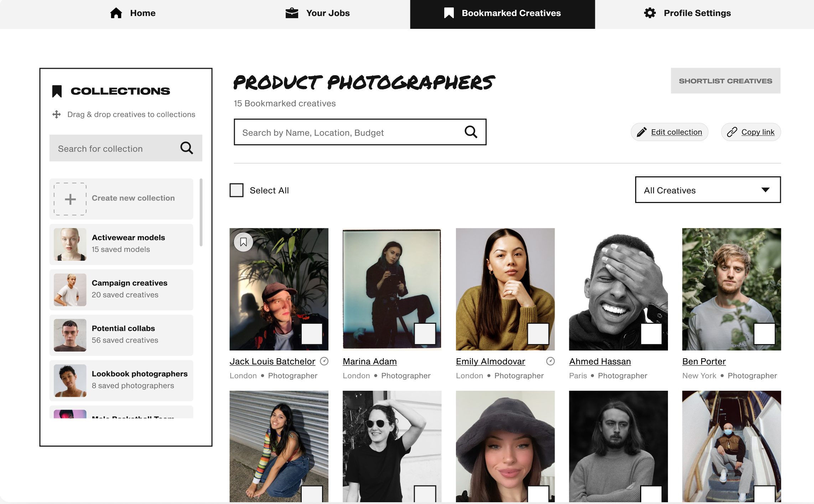This screenshot has height=504, width=814.
Task: Check the selection box on Ben Porter's photo
Action: click(x=764, y=334)
